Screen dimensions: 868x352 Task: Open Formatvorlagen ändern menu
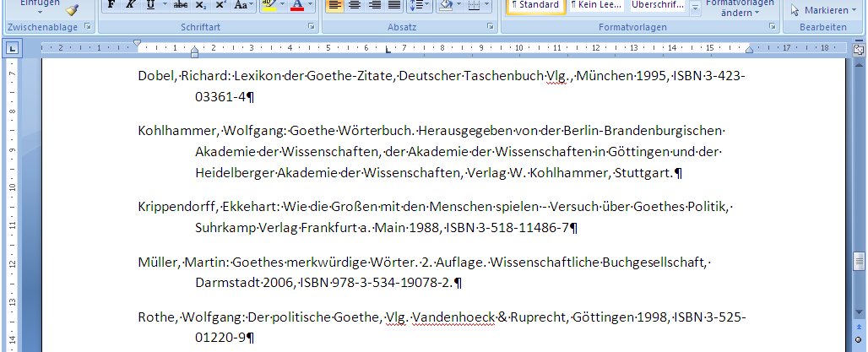[x=740, y=8]
